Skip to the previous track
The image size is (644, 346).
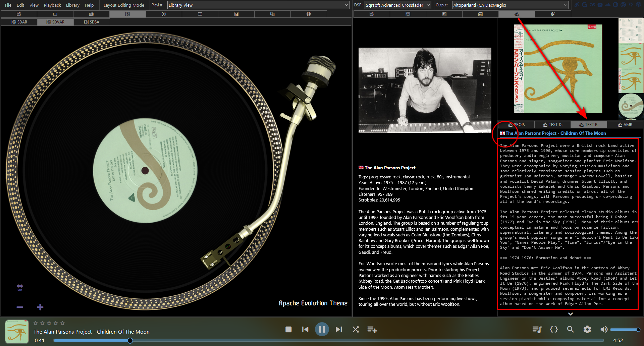(305, 330)
